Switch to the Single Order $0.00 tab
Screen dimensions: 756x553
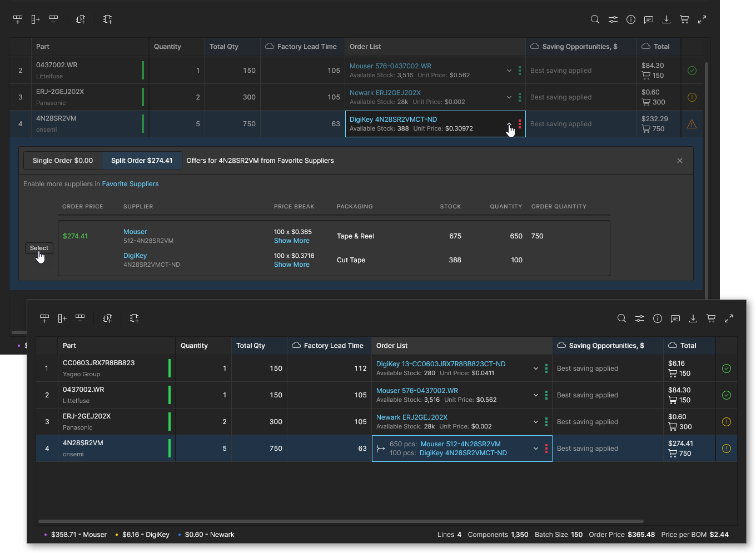(x=63, y=161)
